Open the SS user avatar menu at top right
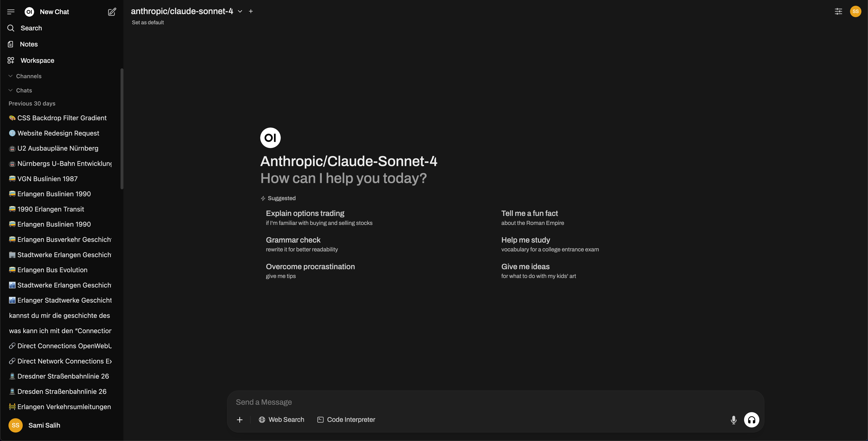 click(855, 12)
